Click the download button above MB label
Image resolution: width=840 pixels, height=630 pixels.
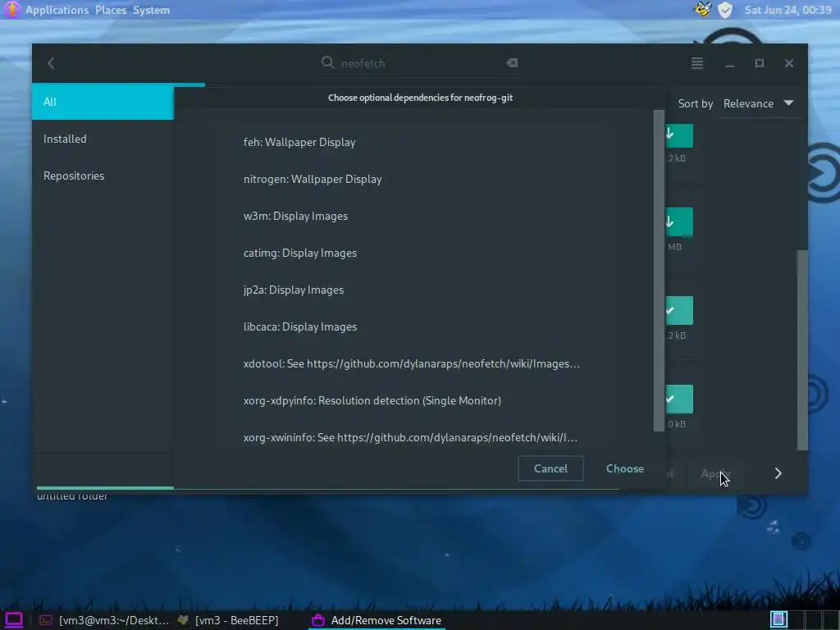click(x=678, y=221)
